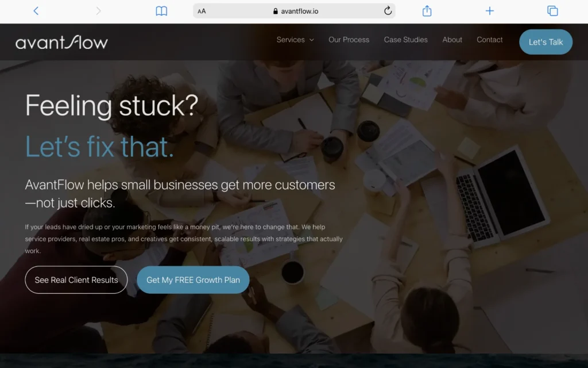The width and height of the screenshot is (588, 368).
Task: Click the chevron next to Services
Action: (311, 40)
